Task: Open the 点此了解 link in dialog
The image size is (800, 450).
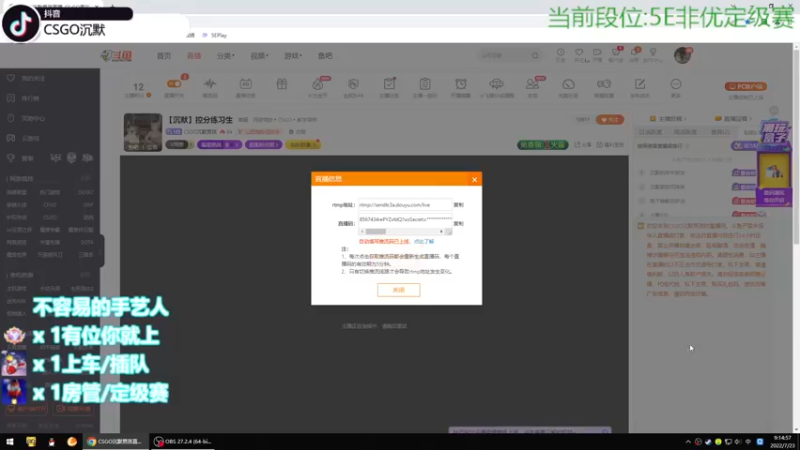Action: click(x=424, y=241)
